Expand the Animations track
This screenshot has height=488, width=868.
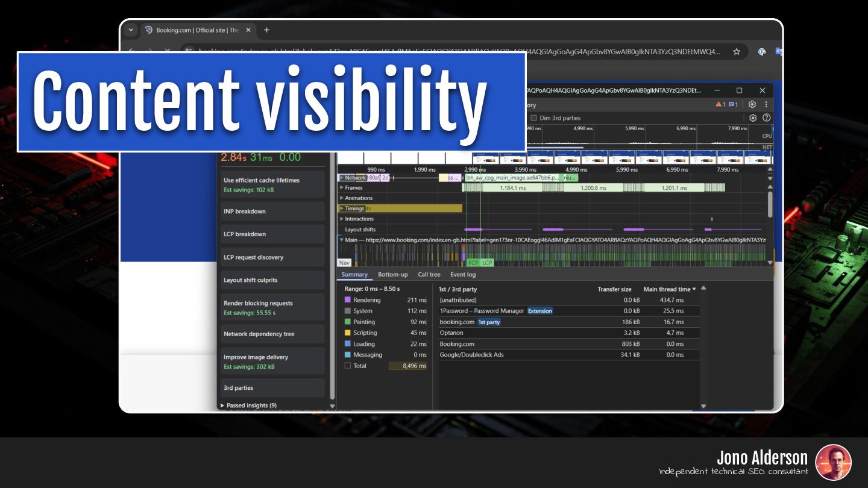[x=342, y=198]
